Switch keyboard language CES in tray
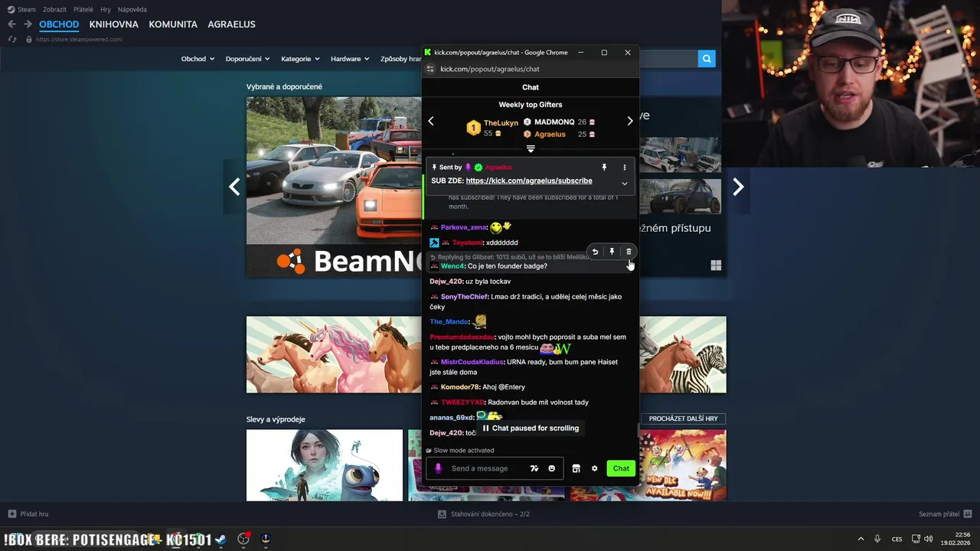This screenshot has width=980, height=551. click(897, 539)
